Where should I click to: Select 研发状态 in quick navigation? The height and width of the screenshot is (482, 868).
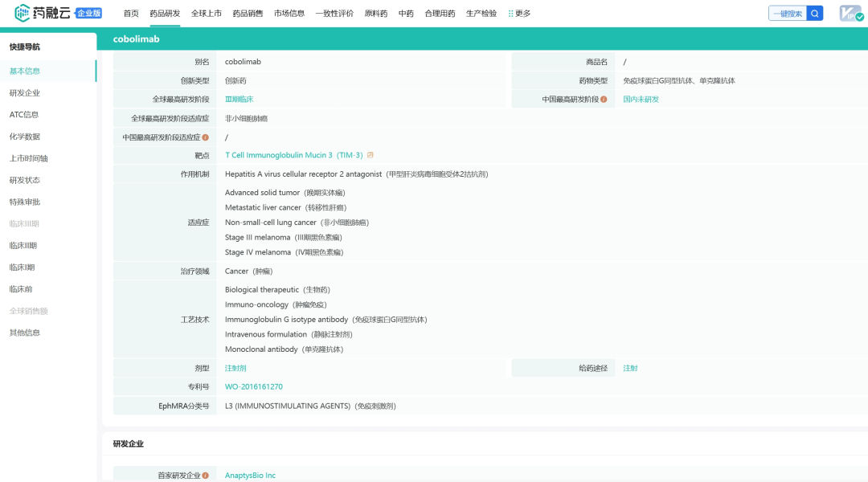tap(25, 180)
